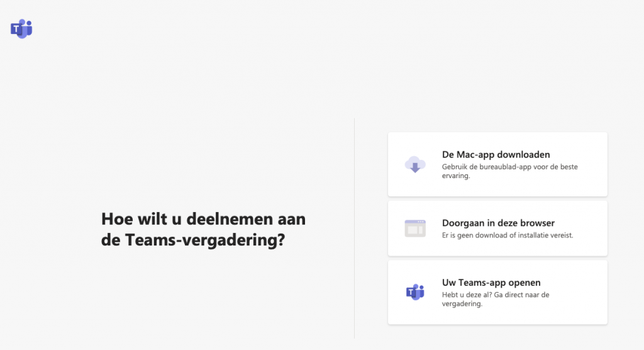Click the Microsoft Teams logo at top left

(x=21, y=29)
